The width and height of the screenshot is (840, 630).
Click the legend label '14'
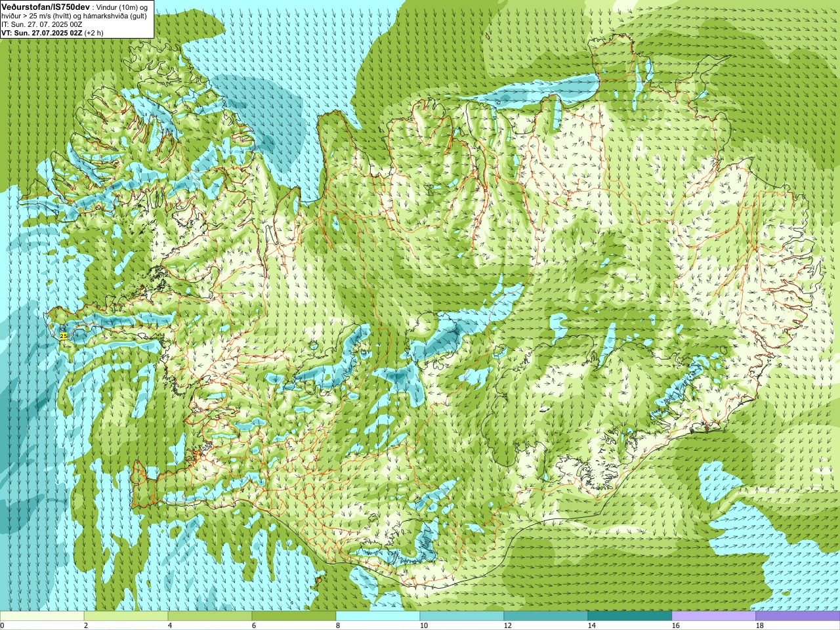pos(591,625)
